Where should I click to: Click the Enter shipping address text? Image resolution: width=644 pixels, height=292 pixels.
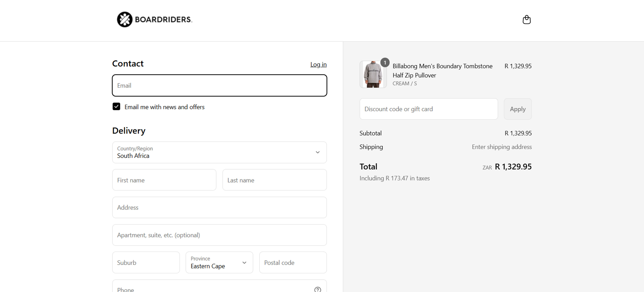coord(501,147)
